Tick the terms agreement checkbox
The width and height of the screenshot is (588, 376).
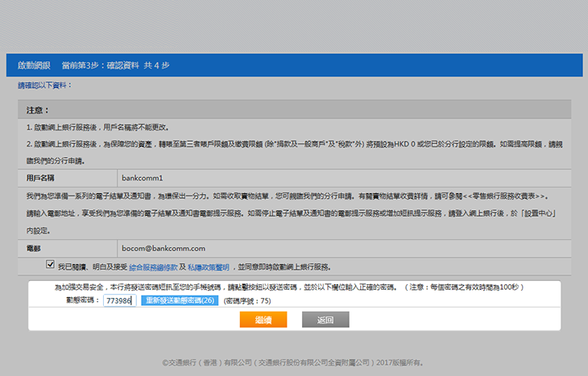[51, 265]
